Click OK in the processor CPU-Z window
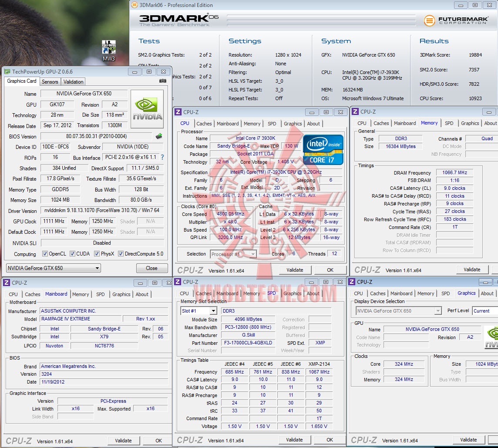 (330, 270)
